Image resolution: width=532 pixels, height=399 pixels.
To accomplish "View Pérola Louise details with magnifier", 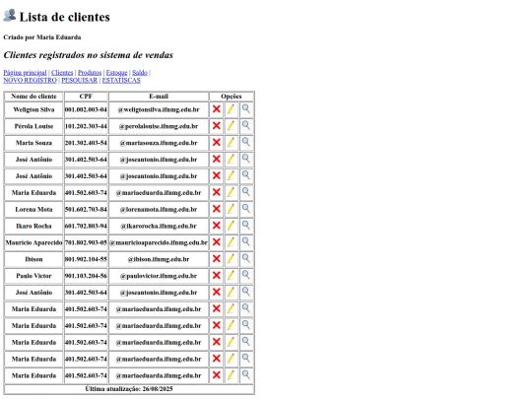I will click(246, 125).
